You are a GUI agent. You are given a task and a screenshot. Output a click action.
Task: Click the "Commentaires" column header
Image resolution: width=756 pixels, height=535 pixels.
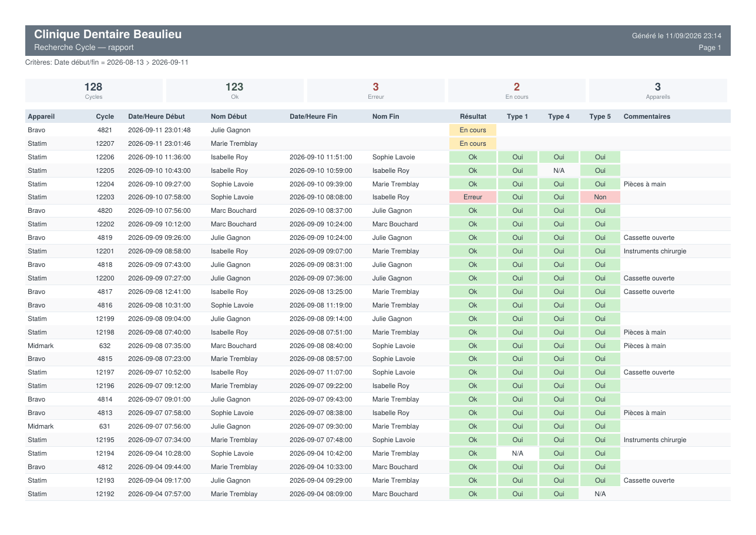point(647,116)
